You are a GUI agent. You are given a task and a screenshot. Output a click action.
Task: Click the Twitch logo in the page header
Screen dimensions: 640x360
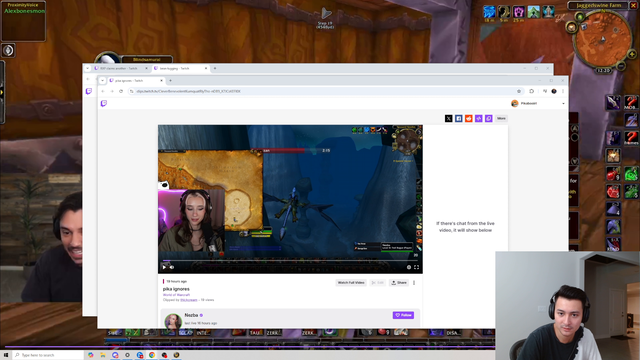(x=104, y=103)
